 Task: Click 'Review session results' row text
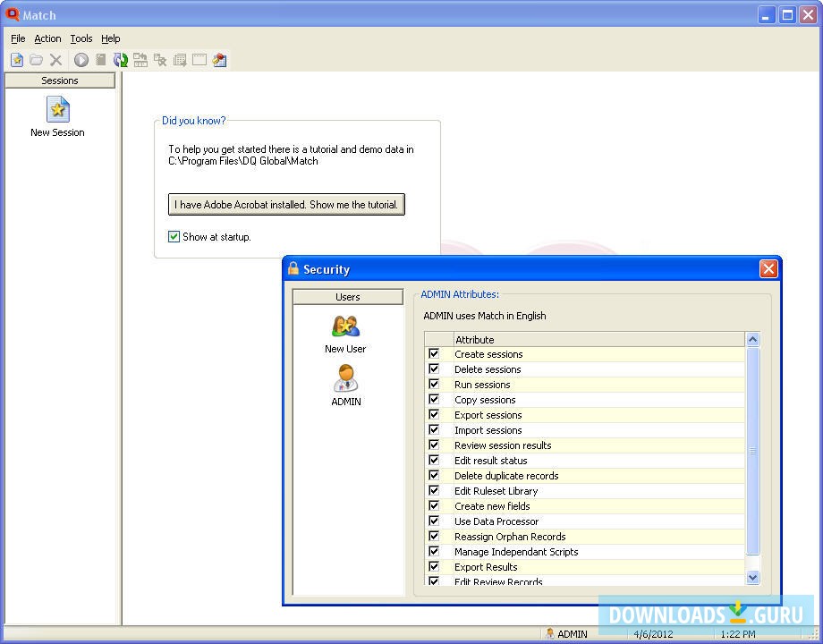click(503, 445)
